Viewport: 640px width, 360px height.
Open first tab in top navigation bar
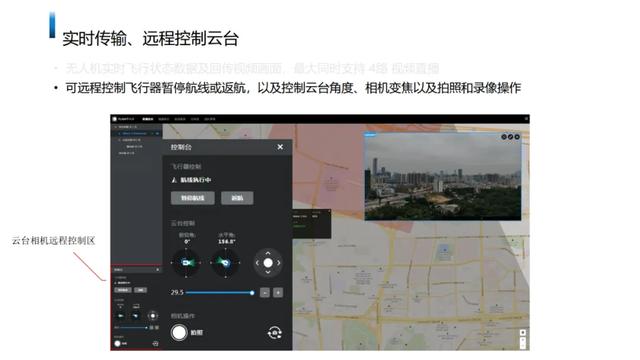click(148, 119)
